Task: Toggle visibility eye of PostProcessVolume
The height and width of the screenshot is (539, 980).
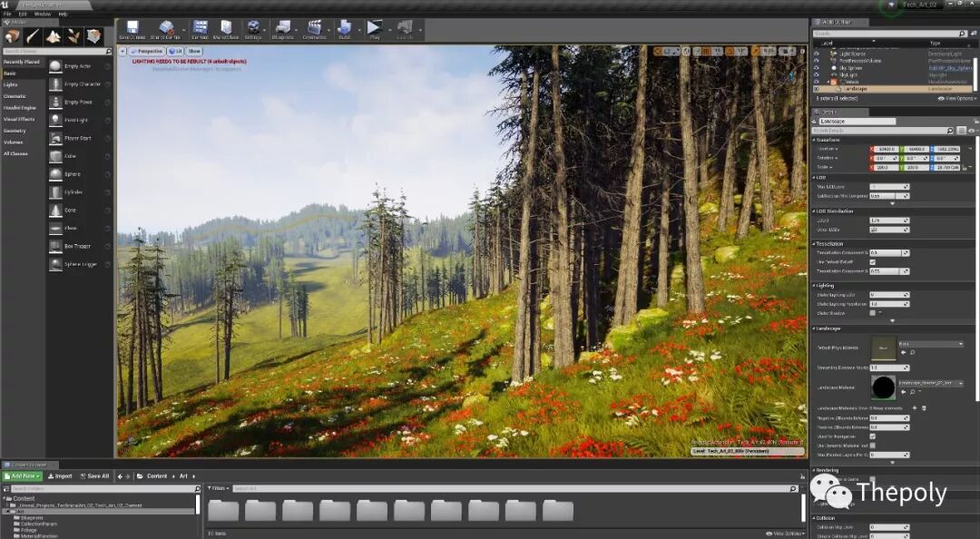Action: tap(817, 61)
